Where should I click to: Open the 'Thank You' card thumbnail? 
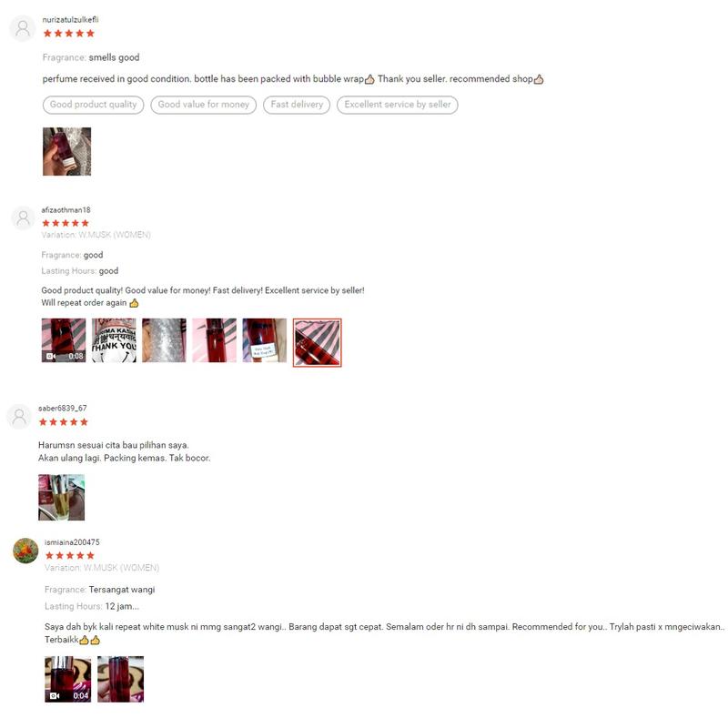click(115, 340)
